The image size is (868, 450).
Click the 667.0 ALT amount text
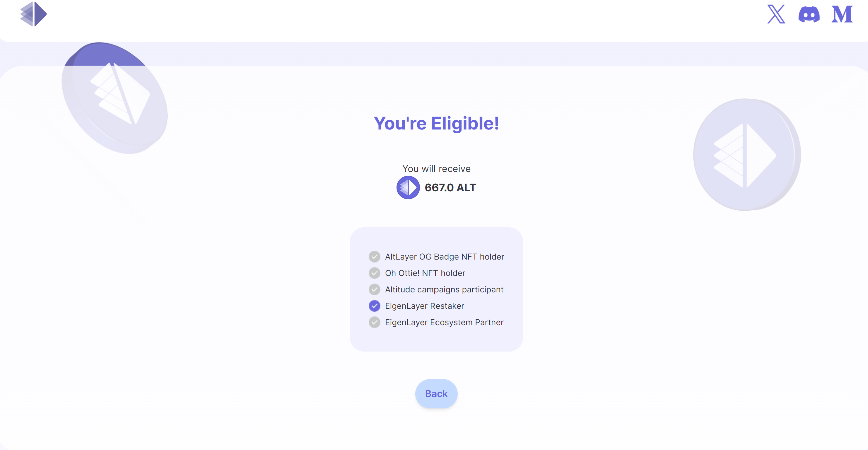click(450, 187)
